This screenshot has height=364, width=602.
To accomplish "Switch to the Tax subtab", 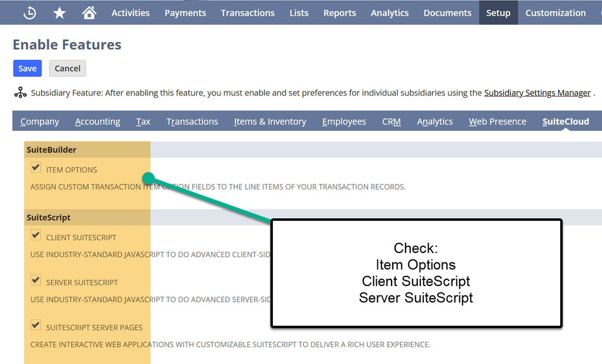I will click(x=143, y=121).
